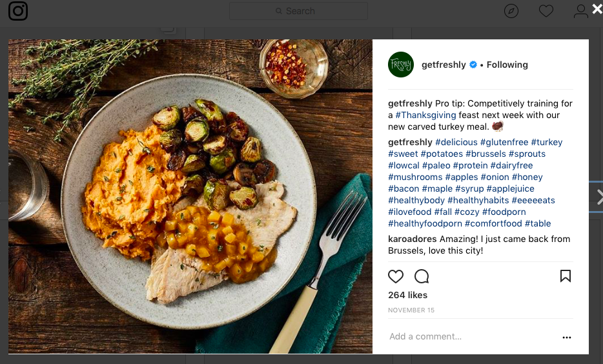Like the post with the heart icon

(x=396, y=277)
